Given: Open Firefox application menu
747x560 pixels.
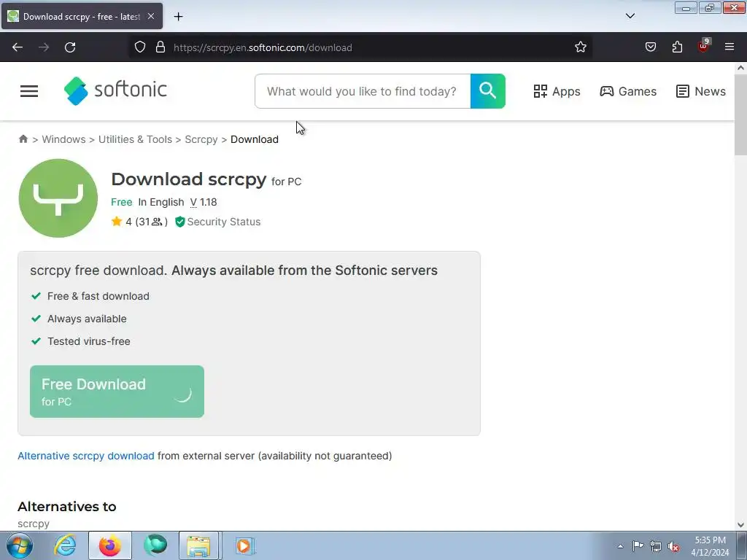Looking at the screenshot, I should 729,47.
